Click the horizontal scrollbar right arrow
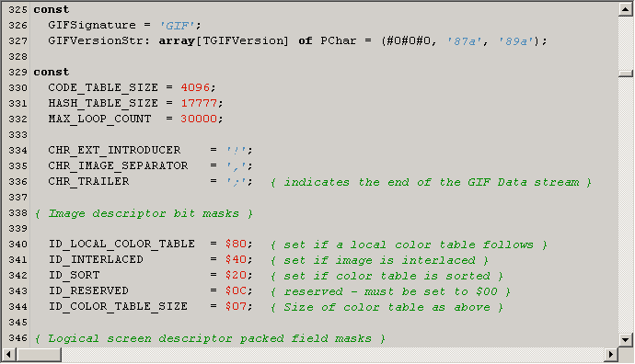 611,355
